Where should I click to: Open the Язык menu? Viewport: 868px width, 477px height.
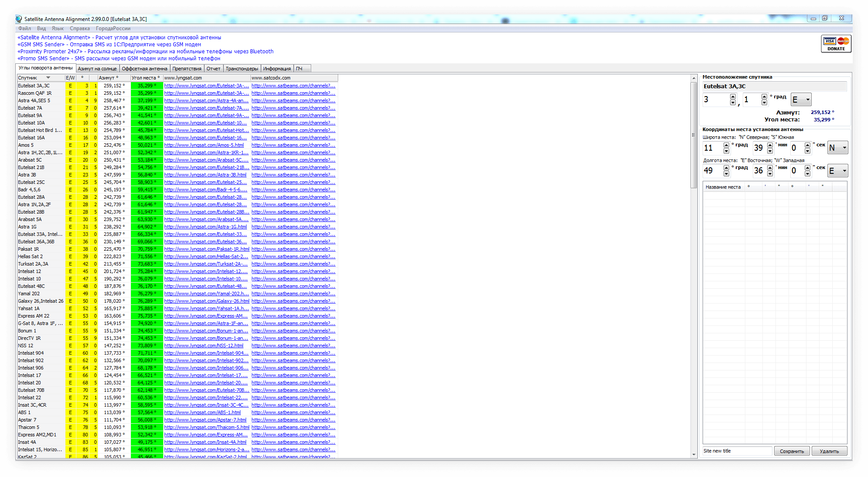point(58,28)
